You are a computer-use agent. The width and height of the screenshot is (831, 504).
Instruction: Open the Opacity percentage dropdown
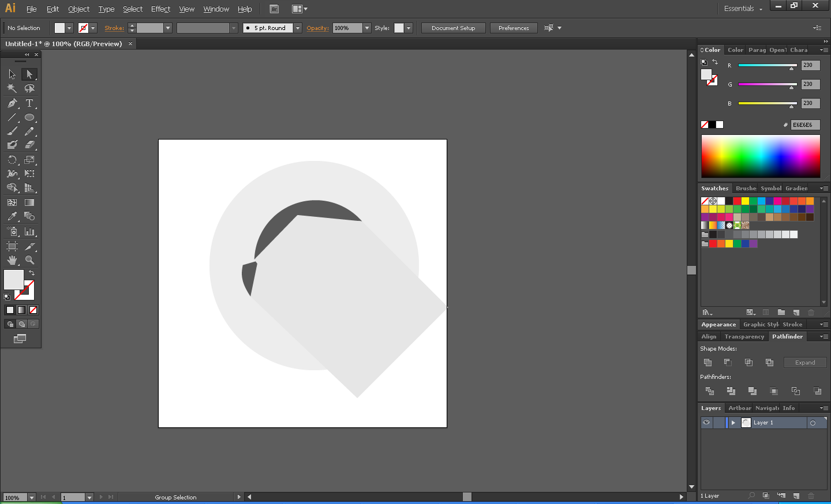pos(367,28)
